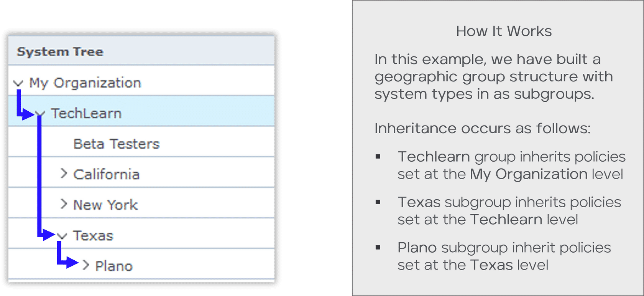Image resolution: width=644 pixels, height=296 pixels.
Task: Expand the New York group chevron
Action: [64, 204]
